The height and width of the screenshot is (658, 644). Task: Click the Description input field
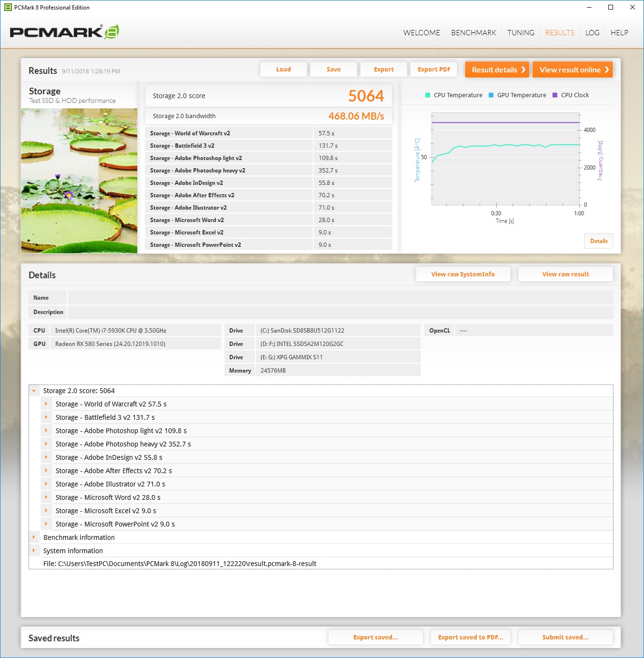(341, 312)
